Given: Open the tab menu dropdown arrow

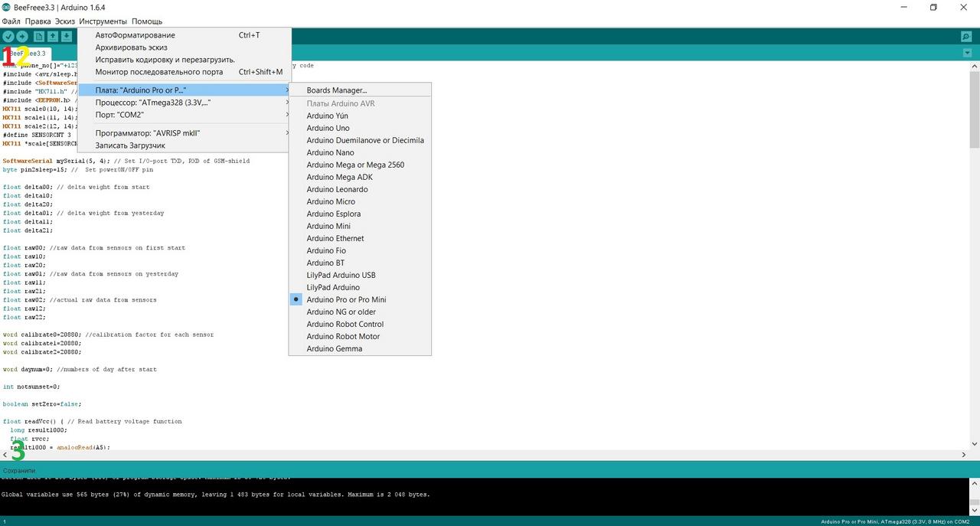Looking at the screenshot, I should (x=967, y=53).
